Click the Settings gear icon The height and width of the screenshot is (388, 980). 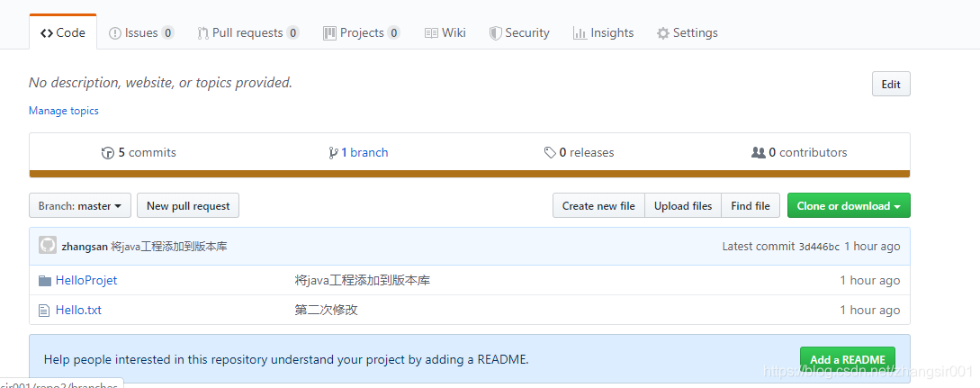(x=662, y=33)
